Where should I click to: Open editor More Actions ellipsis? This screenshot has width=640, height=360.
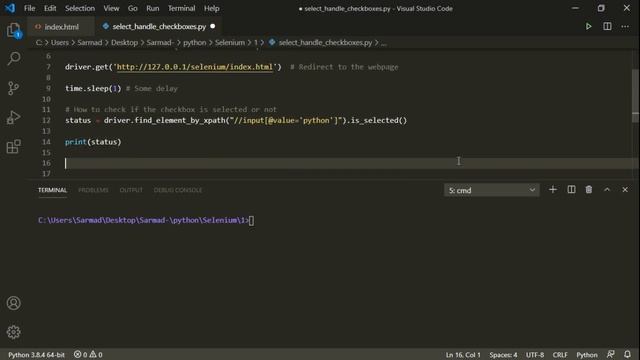pyautogui.click(x=625, y=27)
